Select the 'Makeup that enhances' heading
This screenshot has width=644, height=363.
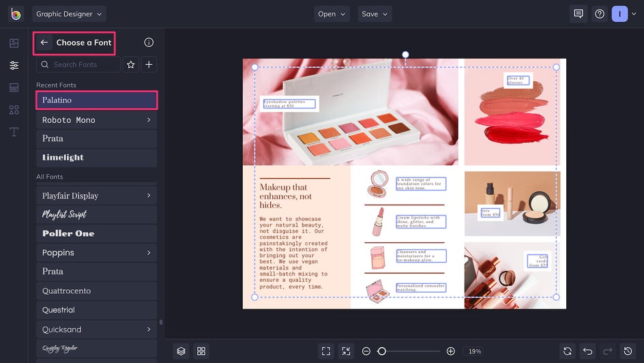click(x=286, y=197)
